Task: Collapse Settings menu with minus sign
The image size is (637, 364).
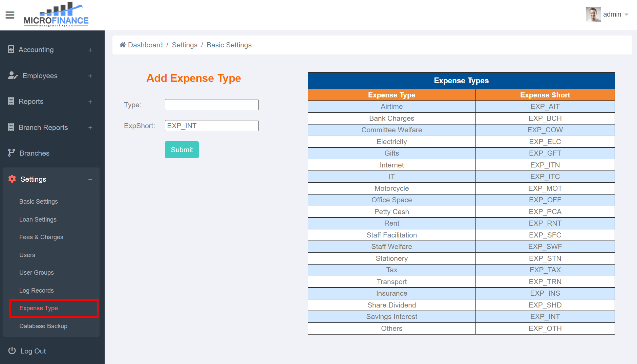Action: 90,179
